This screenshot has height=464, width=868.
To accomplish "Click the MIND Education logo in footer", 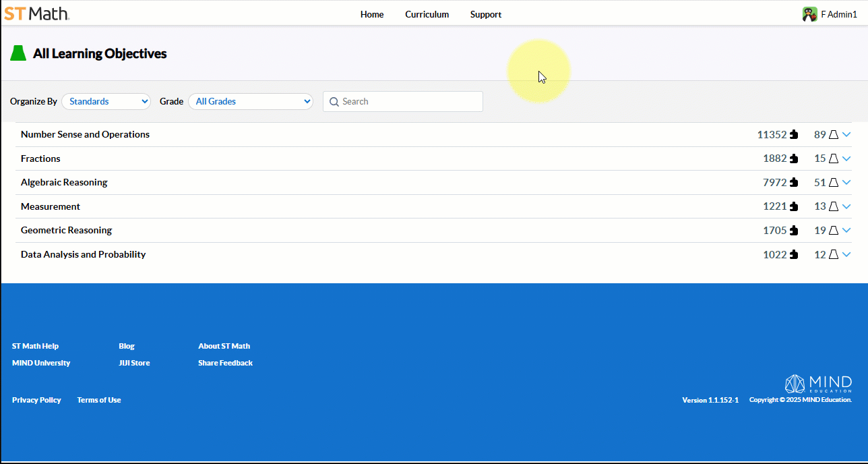I will tap(818, 384).
